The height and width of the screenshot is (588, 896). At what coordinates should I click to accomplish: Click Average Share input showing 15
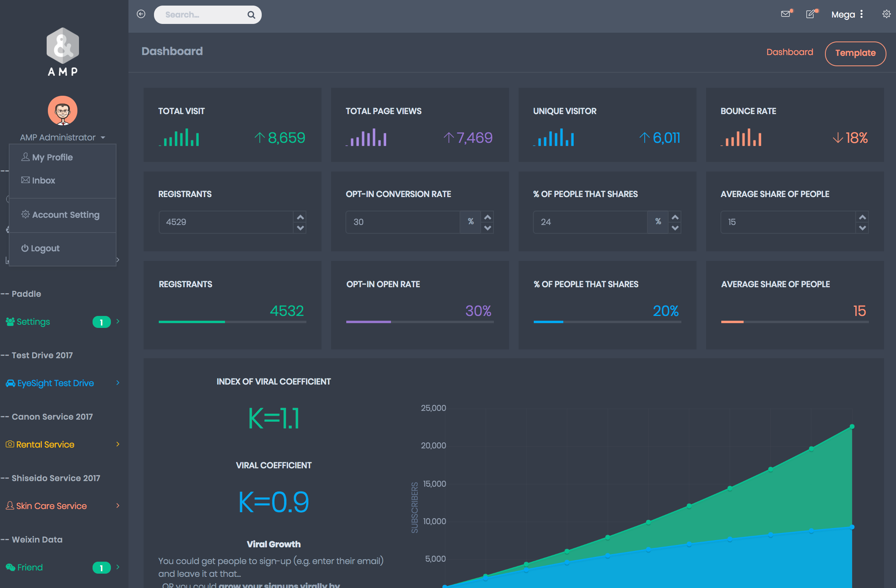tap(788, 222)
